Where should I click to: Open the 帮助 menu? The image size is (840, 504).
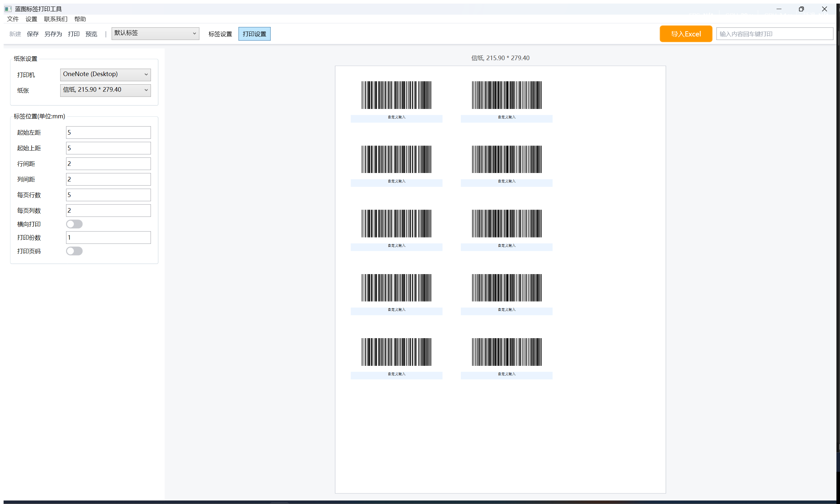pyautogui.click(x=80, y=19)
